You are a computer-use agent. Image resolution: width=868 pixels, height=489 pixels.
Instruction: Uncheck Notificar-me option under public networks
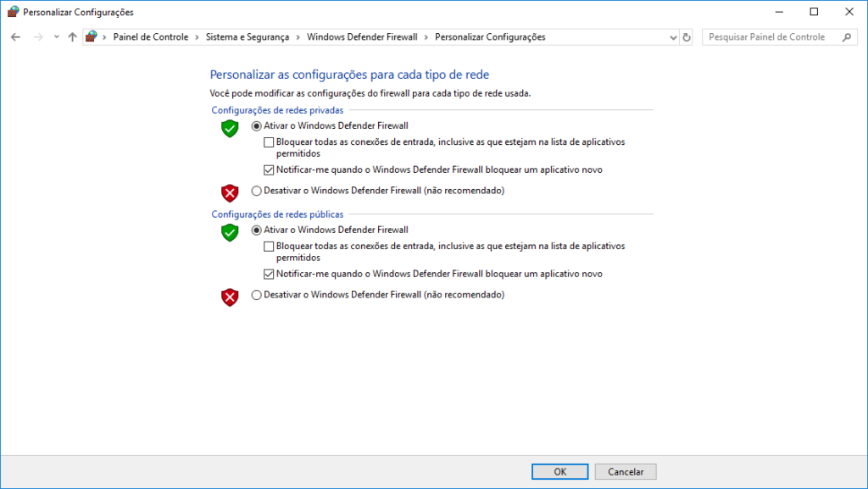coord(269,274)
